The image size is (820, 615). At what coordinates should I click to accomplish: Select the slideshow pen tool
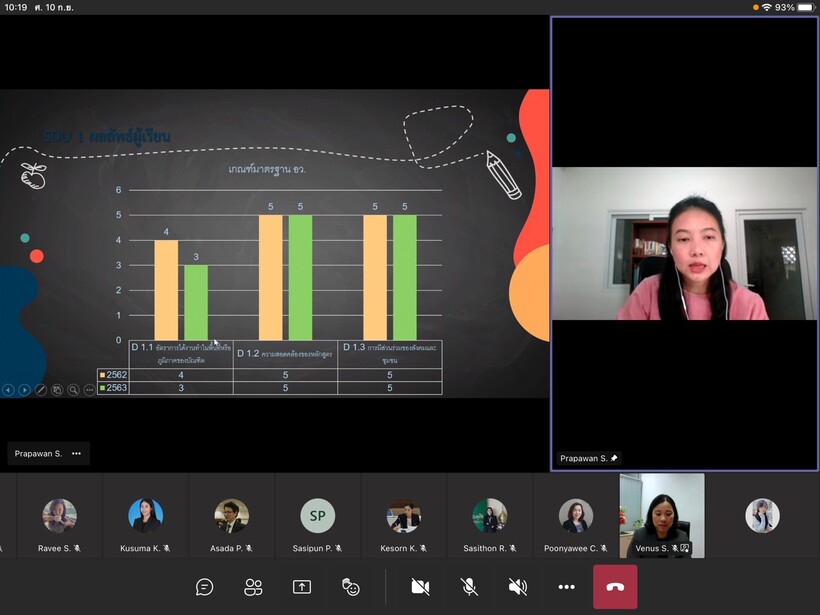point(41,390)
